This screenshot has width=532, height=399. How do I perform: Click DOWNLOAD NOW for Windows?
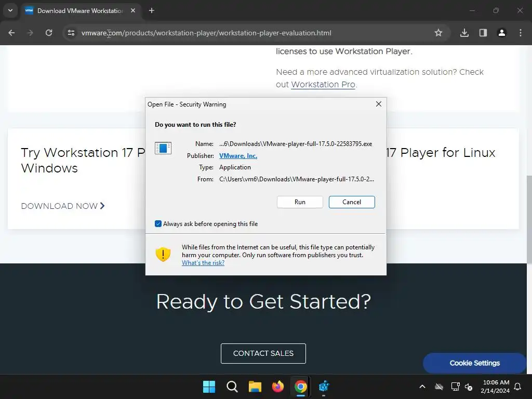coord(63,206)
